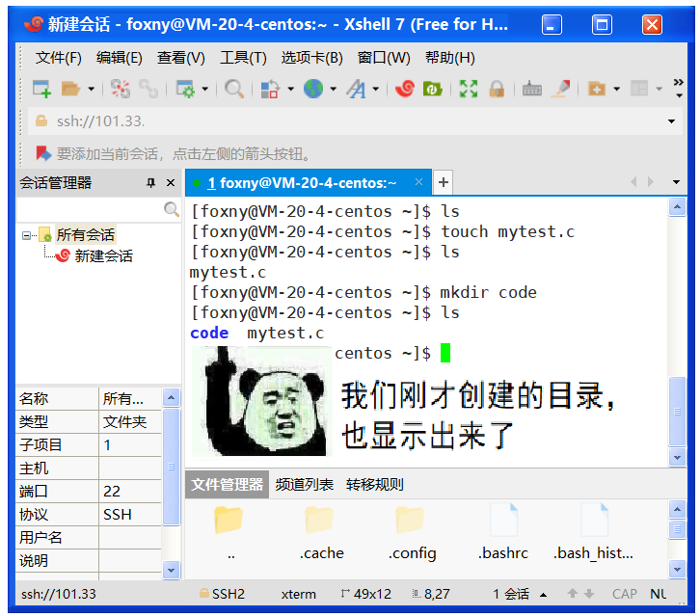Open Window menu 窗口(W)
Screen dimensions: 700x616
point(384,58)
